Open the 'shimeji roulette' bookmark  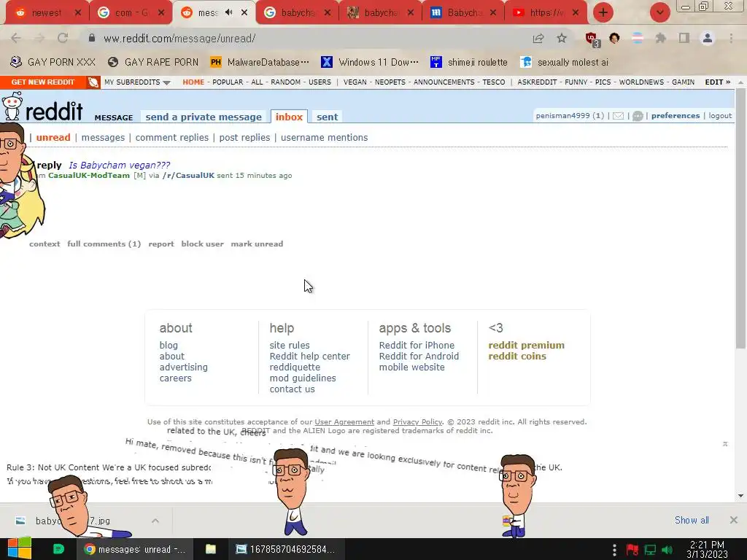coord(469,62)
